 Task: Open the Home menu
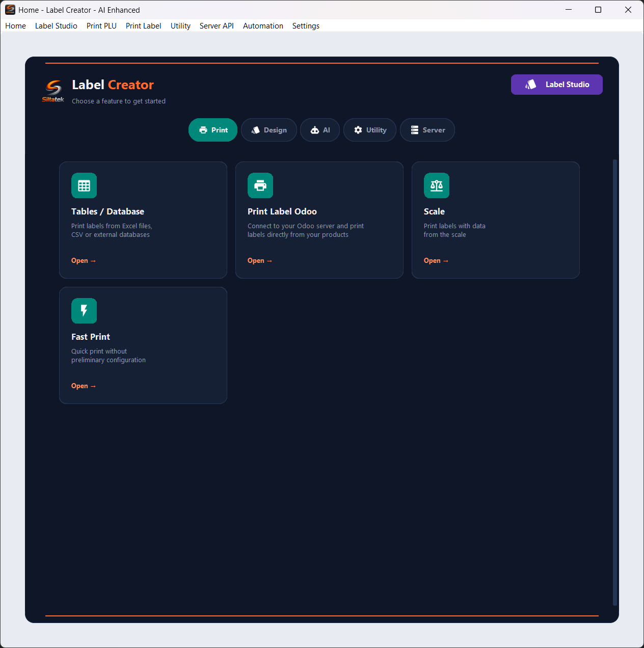[15, 26]
